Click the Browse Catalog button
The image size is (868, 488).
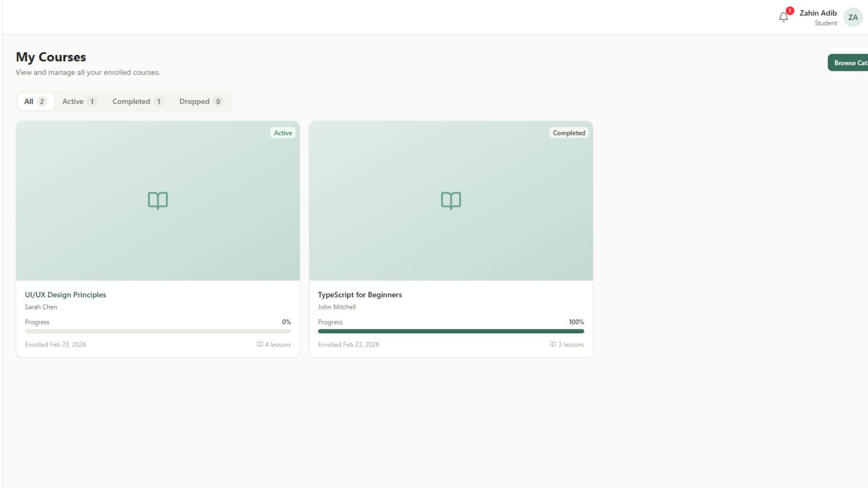[x=848, y=63]
